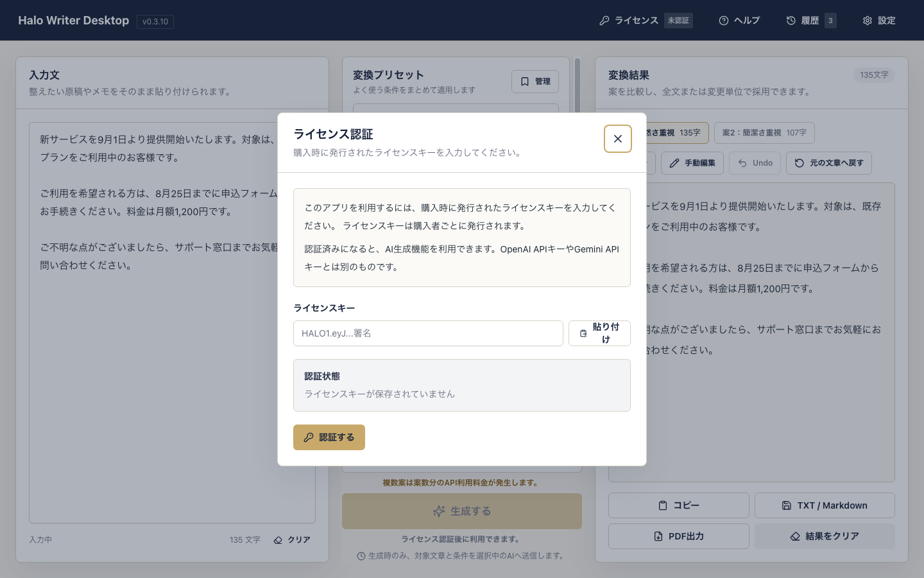Click the 入力中 status text

40,540
